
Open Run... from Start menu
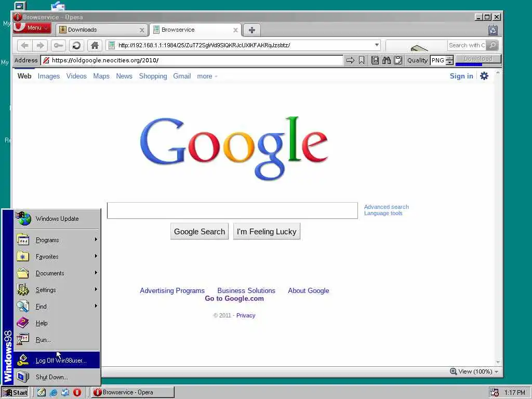point(57,340)
